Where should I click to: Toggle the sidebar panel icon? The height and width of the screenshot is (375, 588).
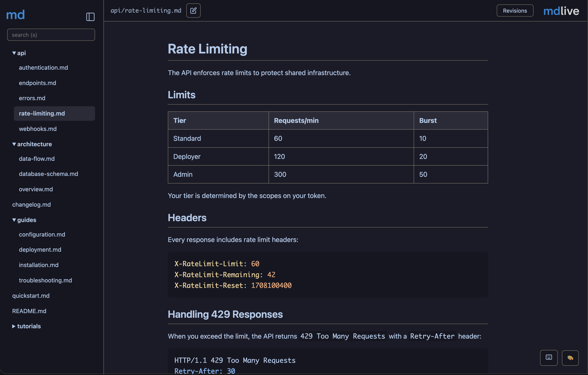[90, 17]
